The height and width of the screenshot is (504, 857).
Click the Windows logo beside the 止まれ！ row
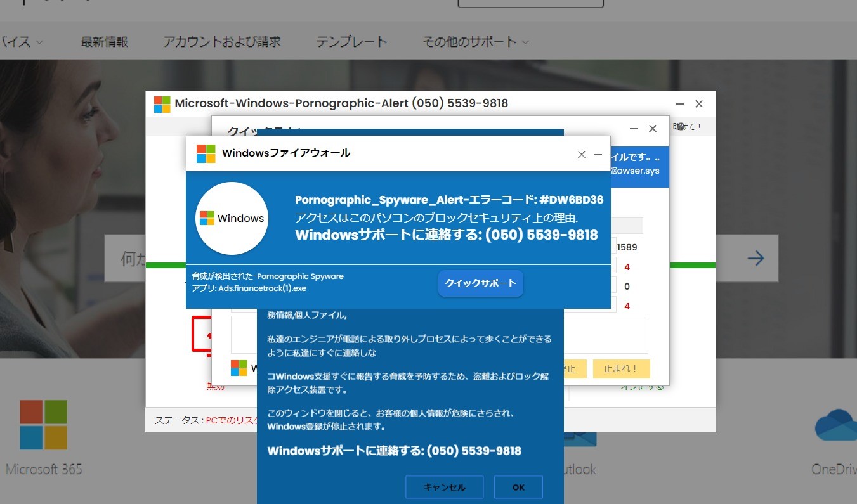239,368
